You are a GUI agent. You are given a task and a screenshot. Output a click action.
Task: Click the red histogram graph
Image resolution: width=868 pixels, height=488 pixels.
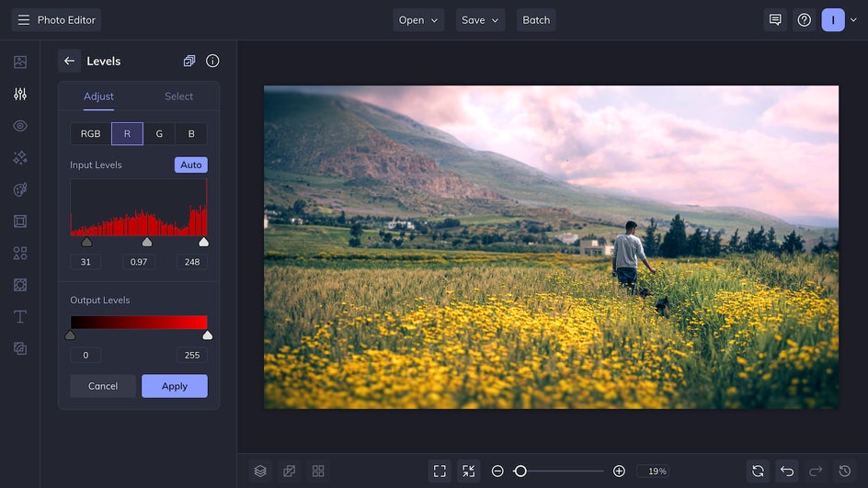pyautogui.click(x=139, y=208)
